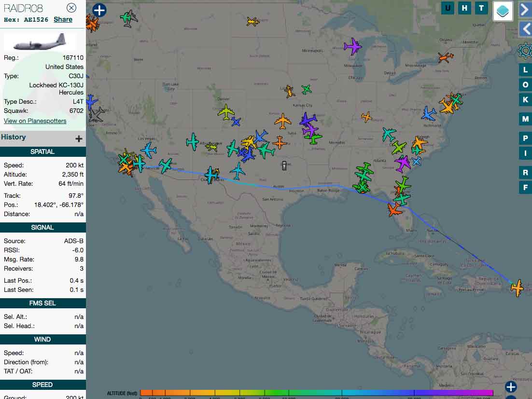Select the orange-red aircraft over northern Florida
This screenshot has width=532, height=399.
tap(394, 209)
